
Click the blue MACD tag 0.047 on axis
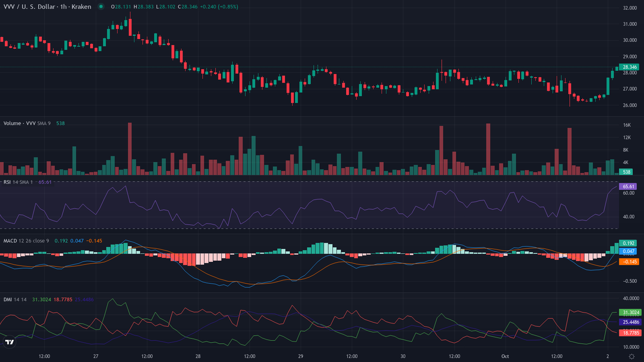pos(628,251)
